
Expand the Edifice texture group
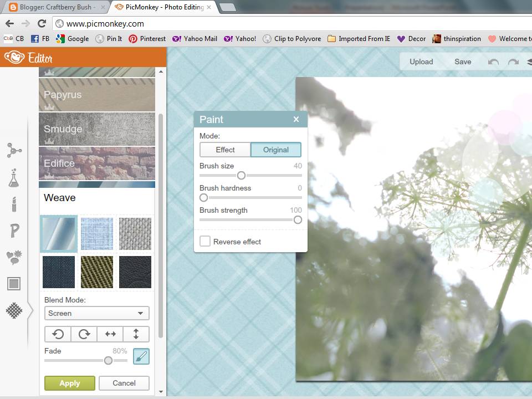tap(97, 163)
